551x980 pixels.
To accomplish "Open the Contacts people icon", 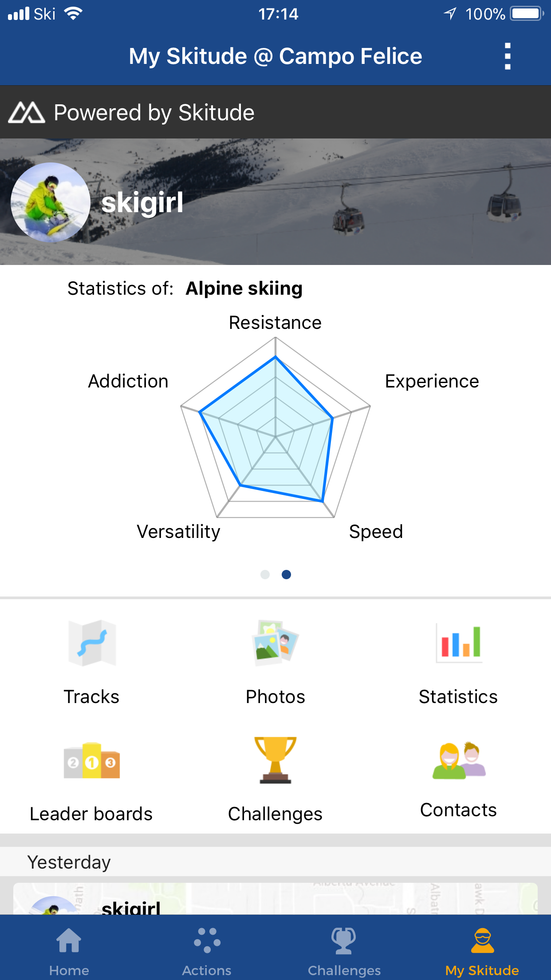I will point(459,760).
